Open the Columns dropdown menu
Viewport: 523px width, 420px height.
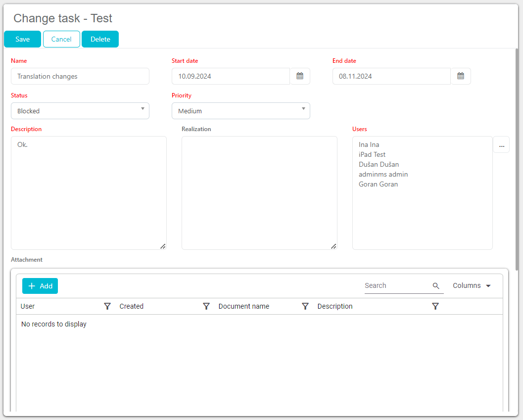[472, 286]
